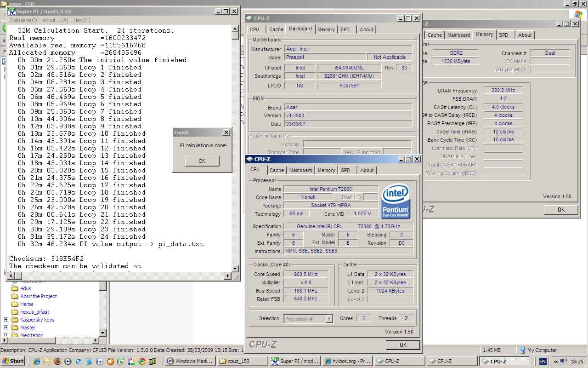This screenshot has height=368, width=588.
Task: Click the last Quick Launch icon after Chrome
Action: coord(153,361)
